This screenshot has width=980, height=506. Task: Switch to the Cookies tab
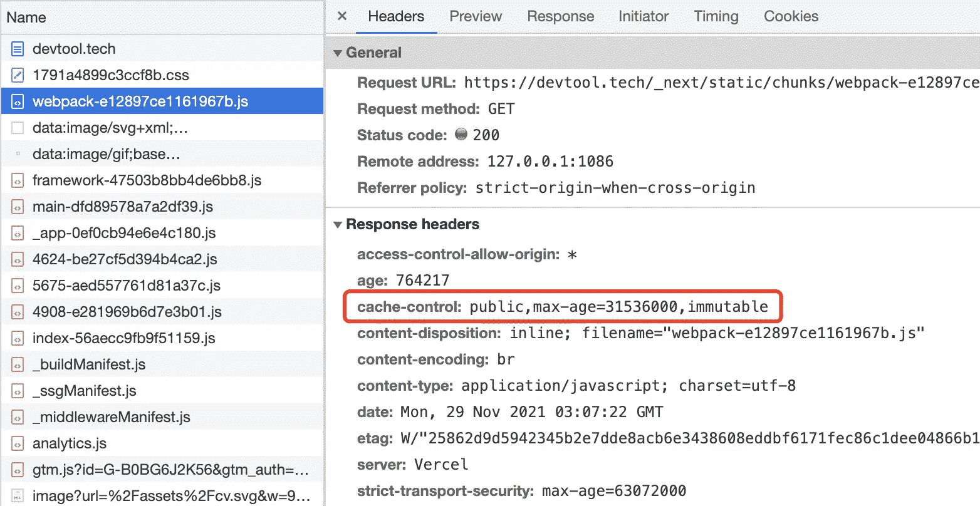[x=791, y=16]
